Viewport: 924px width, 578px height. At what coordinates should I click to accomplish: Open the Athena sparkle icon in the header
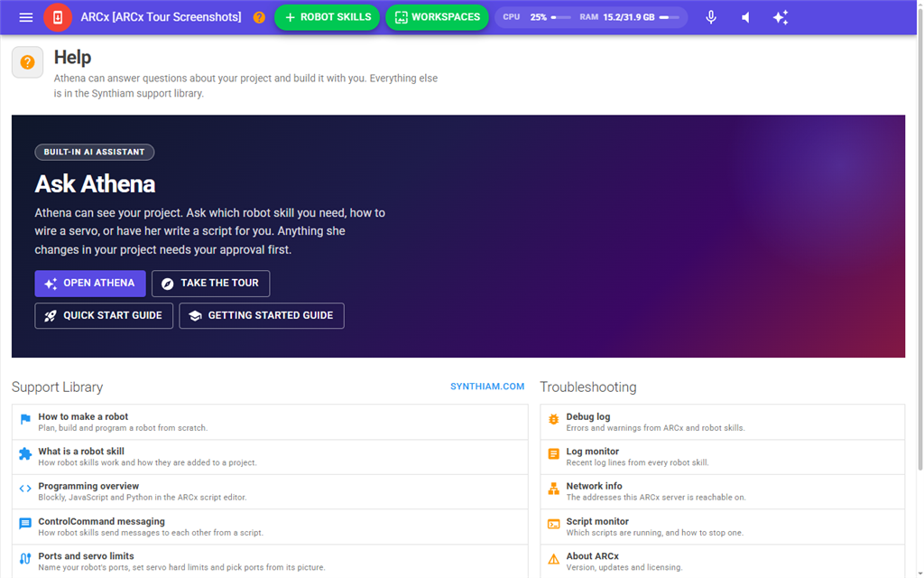[x=781, y=17]
